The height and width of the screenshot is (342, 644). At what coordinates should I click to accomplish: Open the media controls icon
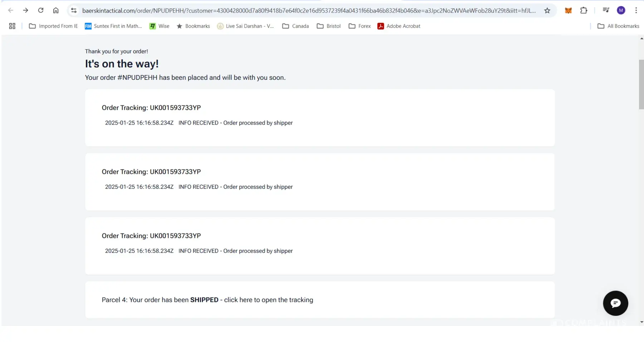click(x=606, y=10)
